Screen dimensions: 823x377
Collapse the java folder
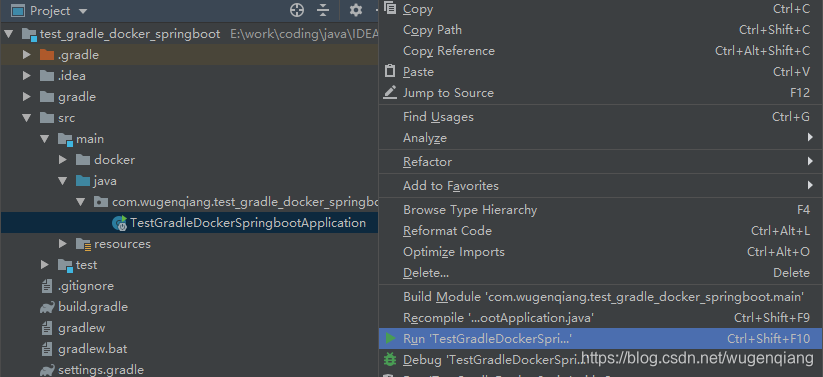[x=63, y=181]
